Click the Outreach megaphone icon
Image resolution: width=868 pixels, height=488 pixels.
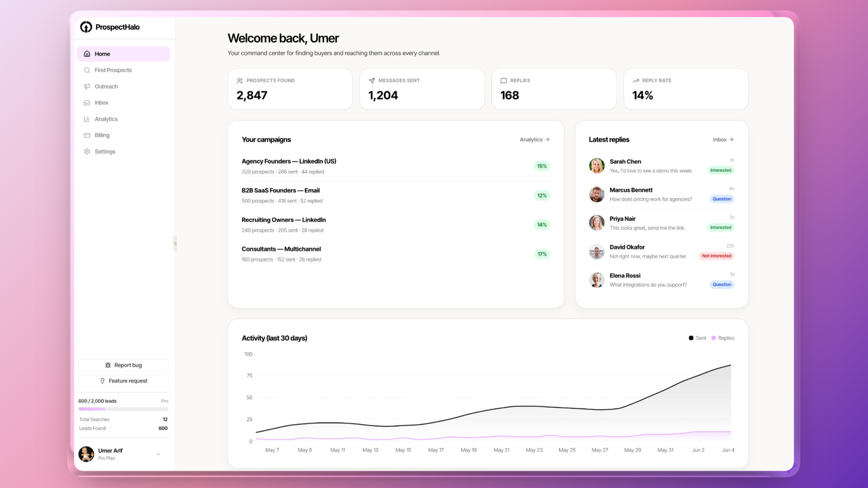87,87
